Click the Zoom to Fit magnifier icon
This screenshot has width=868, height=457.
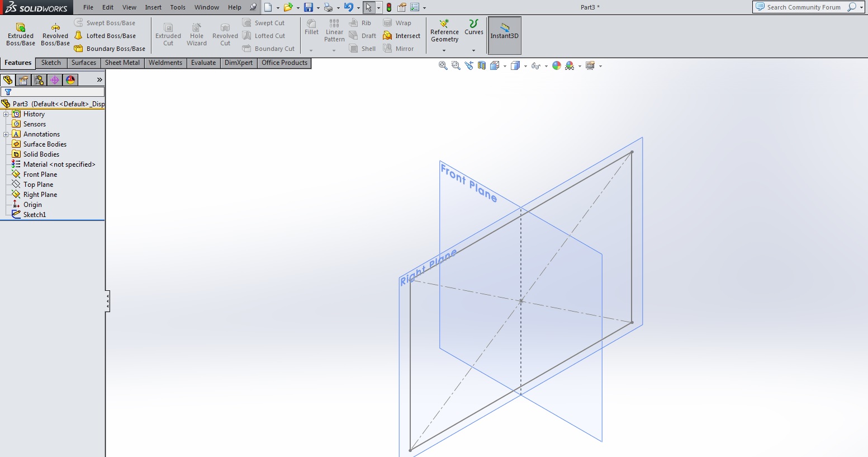pos(443,66)
